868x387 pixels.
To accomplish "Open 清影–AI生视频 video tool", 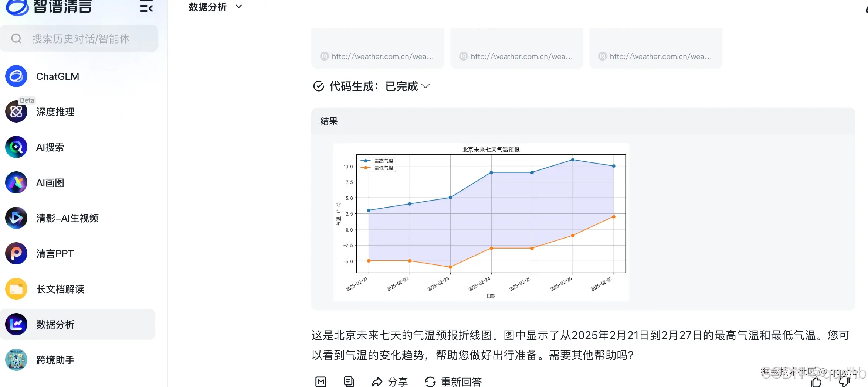I will [67, 218].
